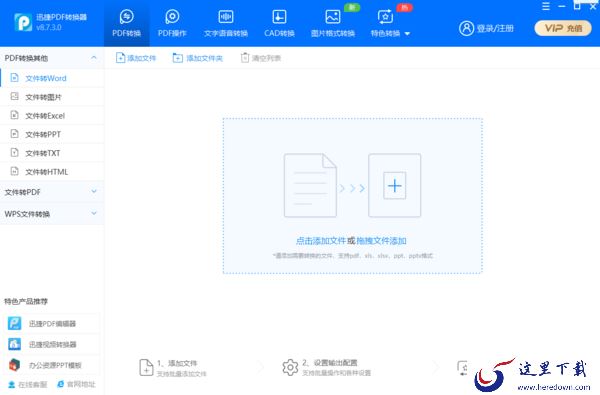The height and width of the screenshot is (395, 600).
Task: Click the 文件转Word file icon
Action: tap(15, 78)
